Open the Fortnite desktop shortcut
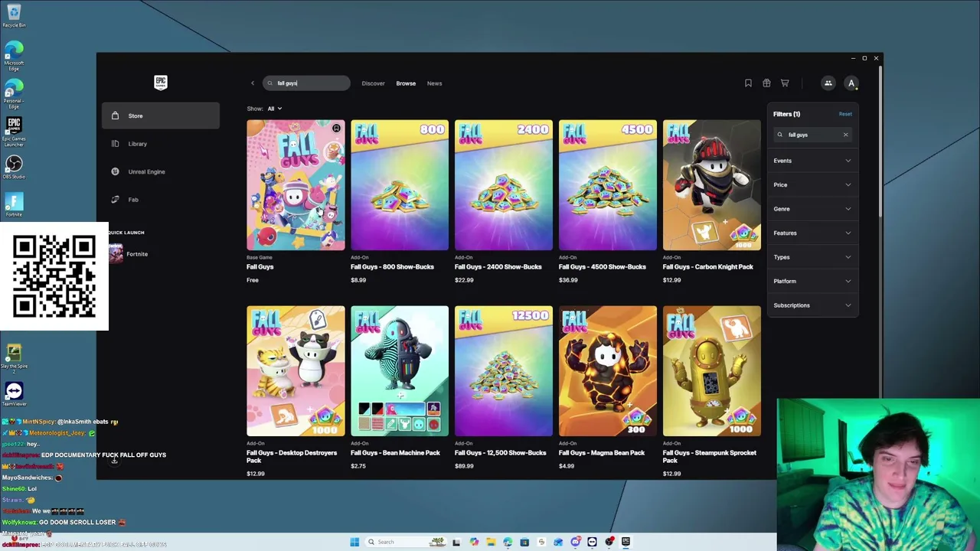The image size is (980, 551). click(x=14, y=205)
